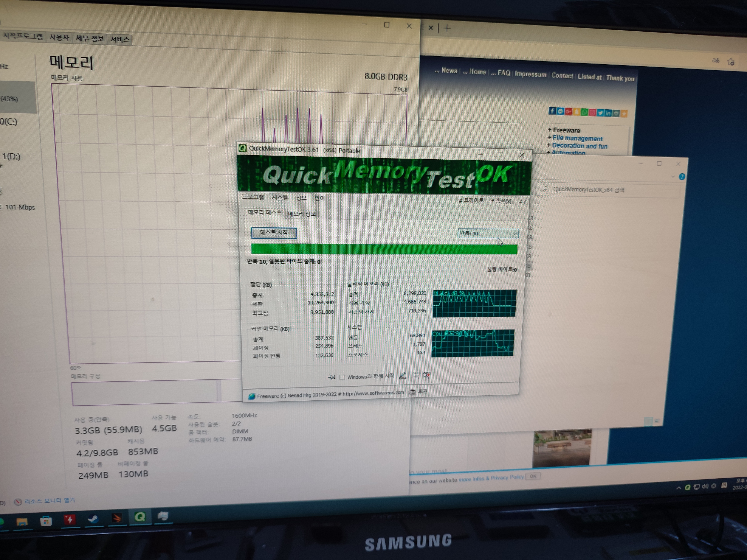747x560 pixels.
Task: Click the green memory test progress bar
Action: point(384,249)
